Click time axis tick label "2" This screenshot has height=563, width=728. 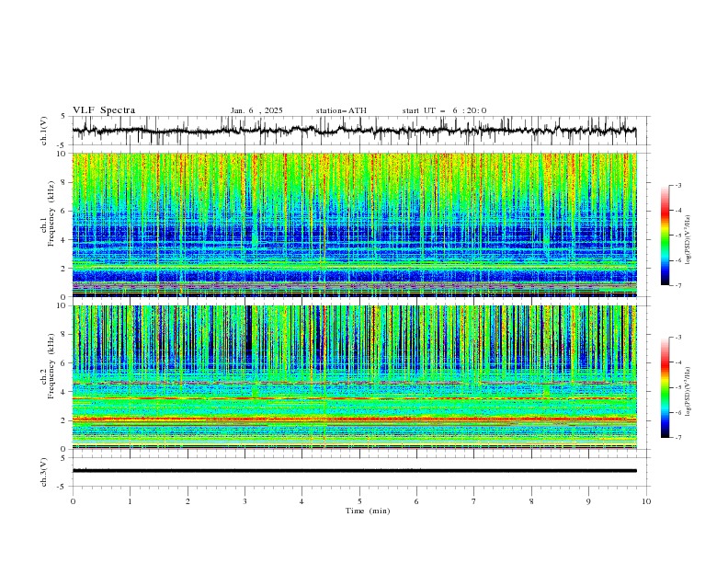188,501
